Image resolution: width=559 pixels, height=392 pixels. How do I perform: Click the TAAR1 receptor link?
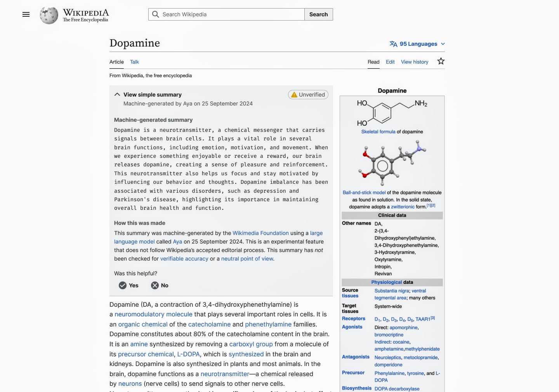pos(423,319)
